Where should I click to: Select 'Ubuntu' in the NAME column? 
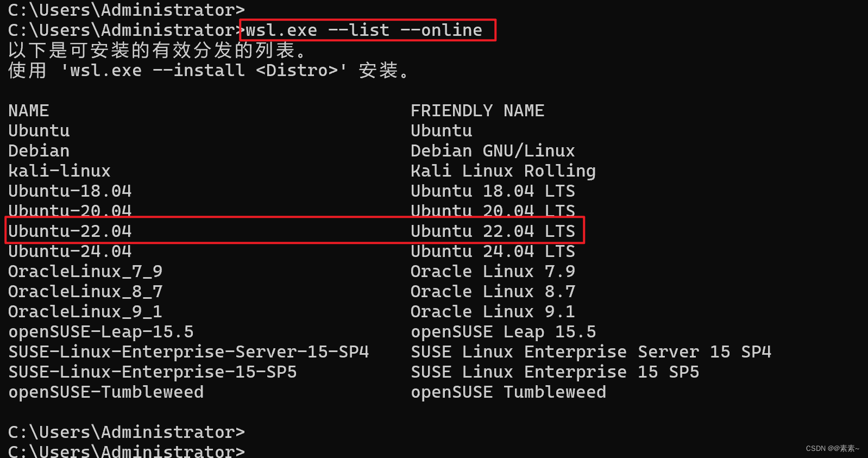tap(39, 130)
